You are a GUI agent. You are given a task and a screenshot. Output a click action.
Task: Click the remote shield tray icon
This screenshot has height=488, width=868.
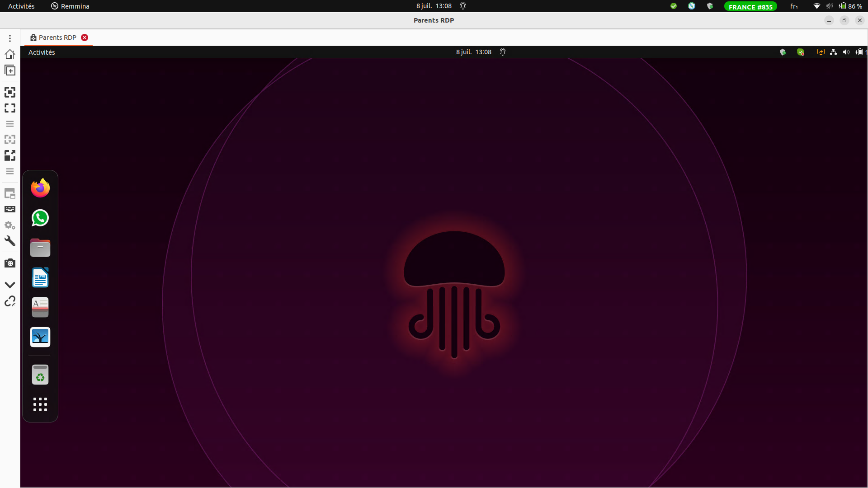click(783, 52)
